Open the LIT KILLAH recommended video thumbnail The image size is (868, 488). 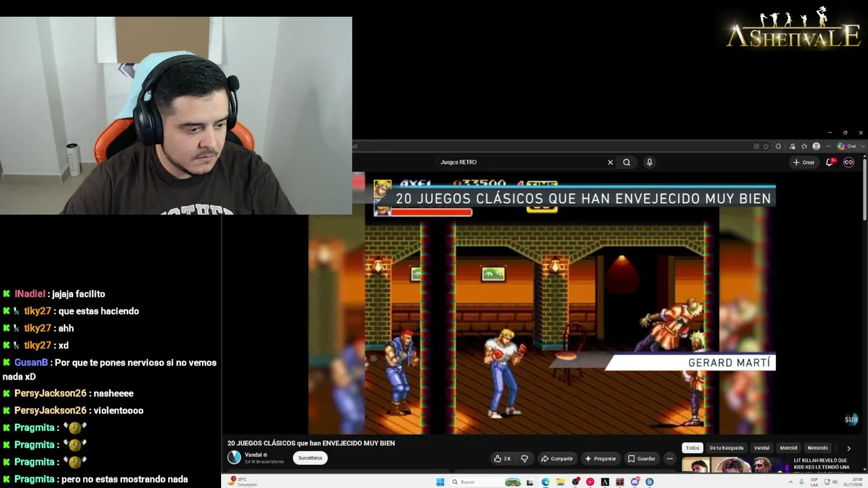[736, 466]
